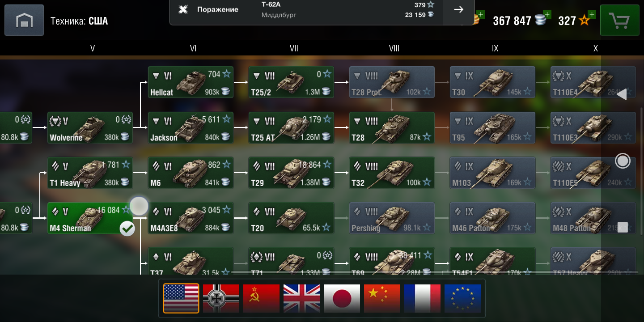
Task: Switch to the German flag nation
Action: click(x=221, y=298)
